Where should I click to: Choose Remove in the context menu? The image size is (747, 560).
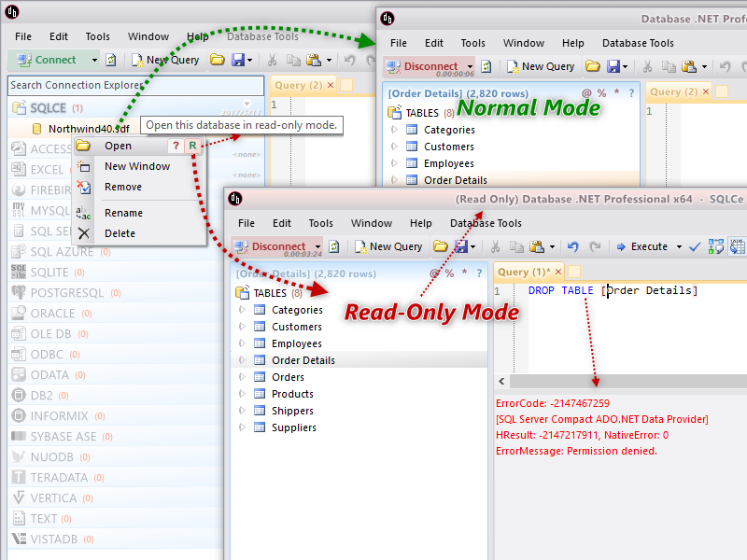click(x=123, y=187)
